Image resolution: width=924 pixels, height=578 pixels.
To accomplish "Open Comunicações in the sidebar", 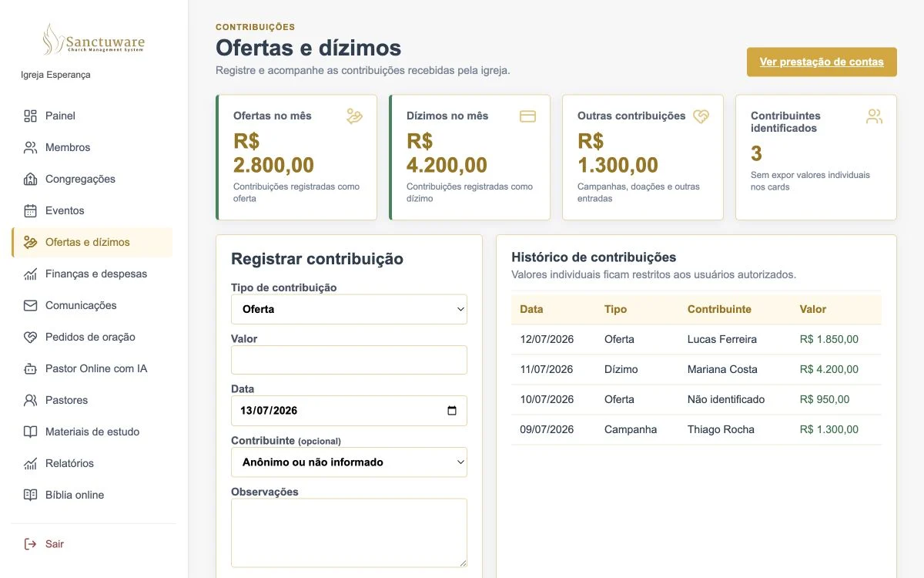I will tap(92, 305).
